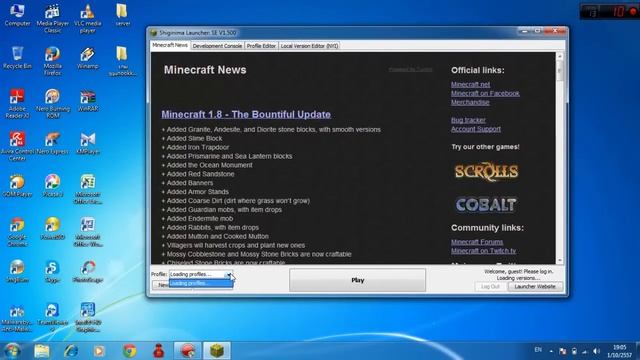The height and width of the screenshot is (360, 640).
Task: Launch Winamp desktop shortcut
Action: (x=87, y=58)
